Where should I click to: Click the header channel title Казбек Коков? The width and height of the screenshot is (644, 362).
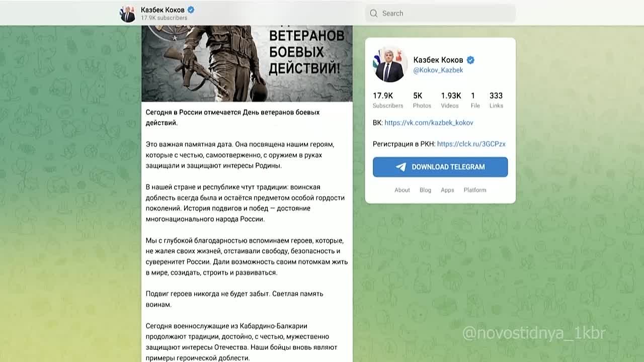point(163,10)
